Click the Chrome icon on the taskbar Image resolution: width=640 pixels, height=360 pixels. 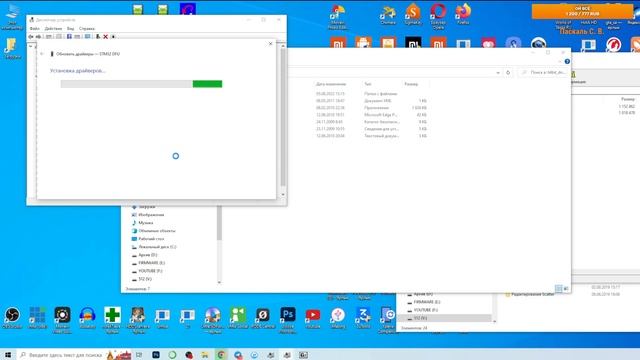221,355
